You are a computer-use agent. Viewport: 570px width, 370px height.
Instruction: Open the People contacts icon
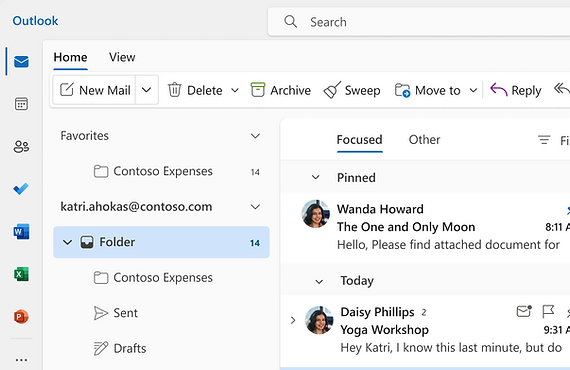(21, 146)
